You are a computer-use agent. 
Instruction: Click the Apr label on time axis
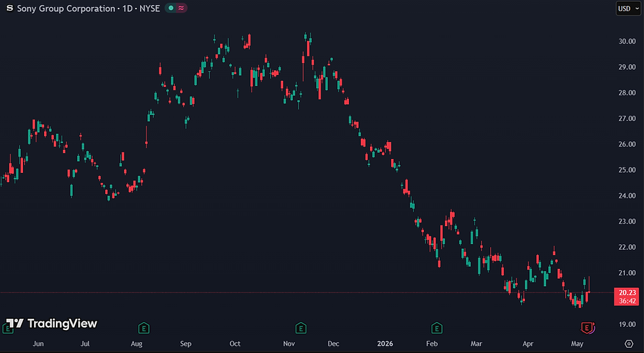(528, 344)
